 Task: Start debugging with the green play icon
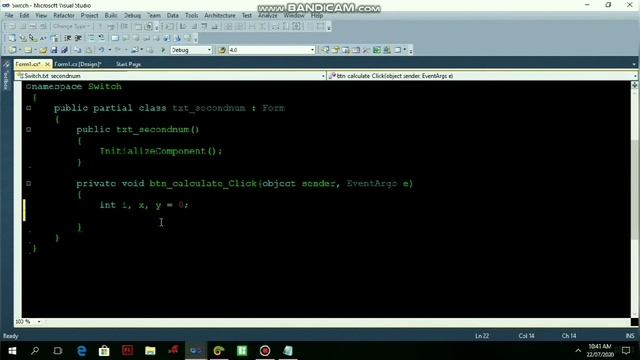pos(163,50)
